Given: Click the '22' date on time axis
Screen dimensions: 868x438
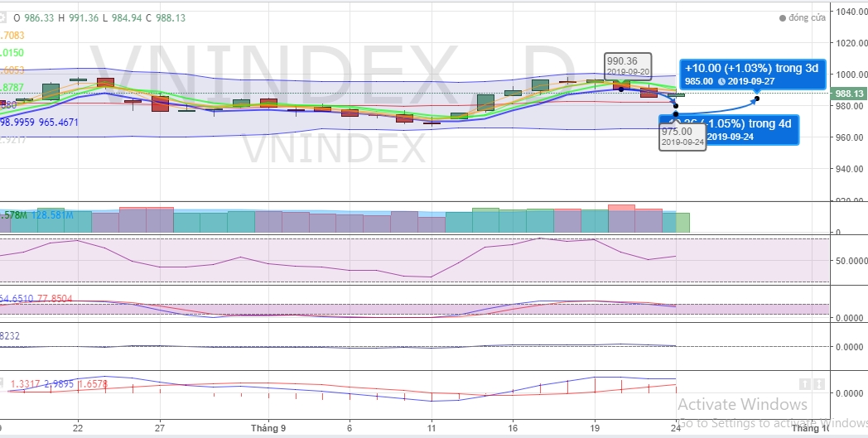Looking at the screenshot, I should pyautogui.click(x=78, y=428).
